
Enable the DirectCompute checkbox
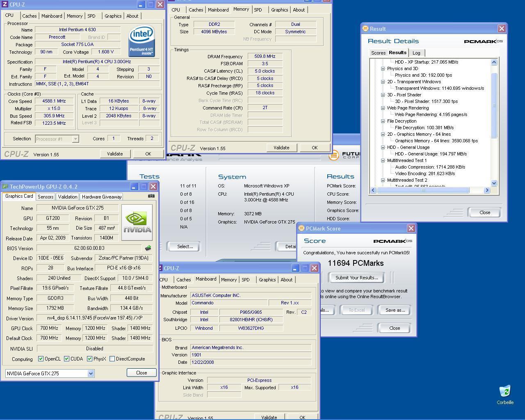[112, 359]
